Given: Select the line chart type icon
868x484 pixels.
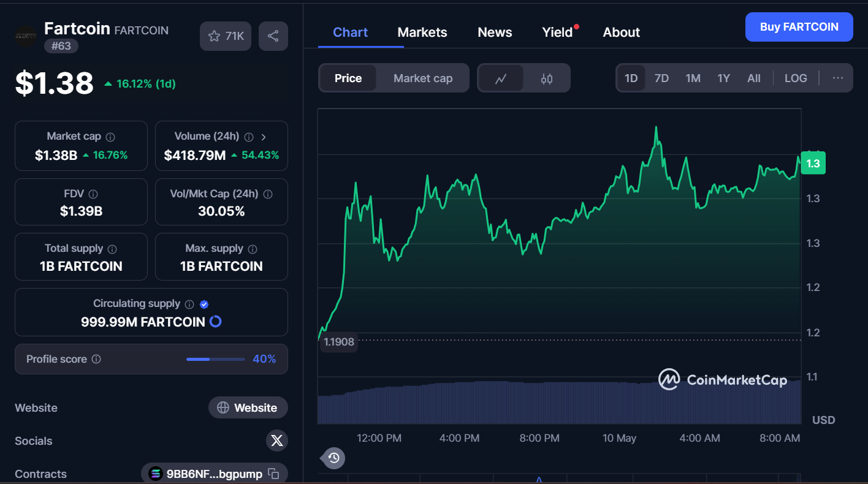Looking at the screenshot, I should point(501,78).
